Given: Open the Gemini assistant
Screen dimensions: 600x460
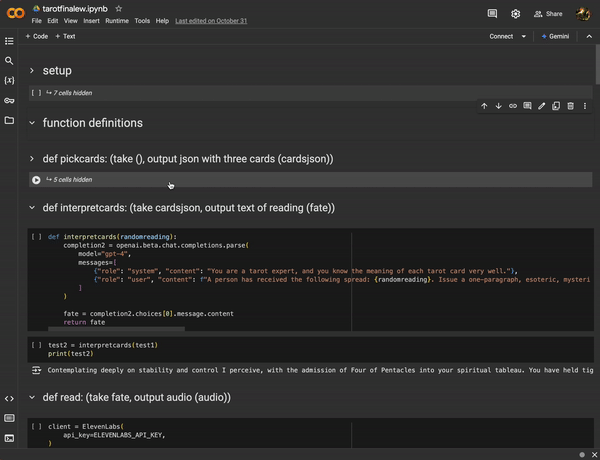Looking at the screenshot, I should tap(555, 36).
